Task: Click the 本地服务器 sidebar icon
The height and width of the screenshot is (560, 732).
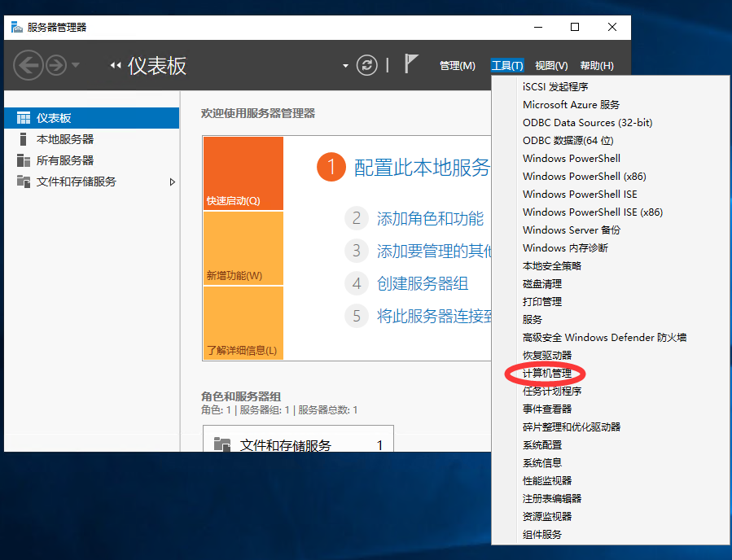Action: pos(23,139)
